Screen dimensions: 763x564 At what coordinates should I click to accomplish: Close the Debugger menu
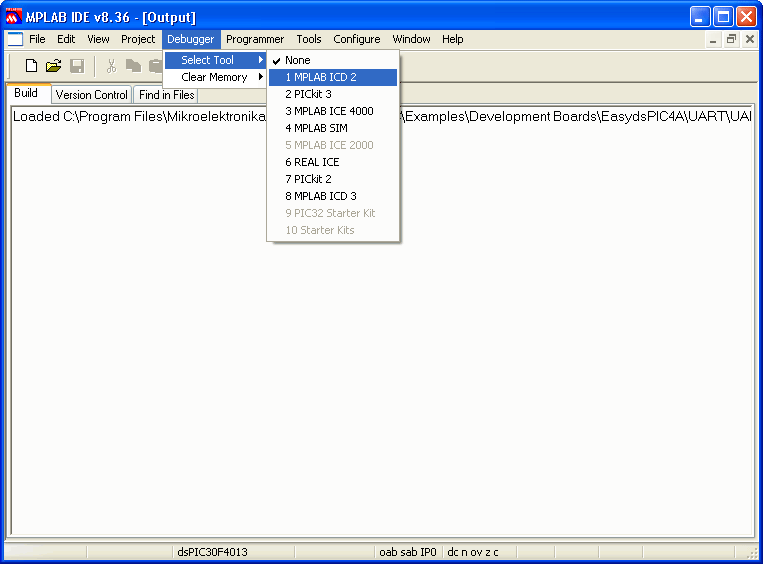(191, 39)
